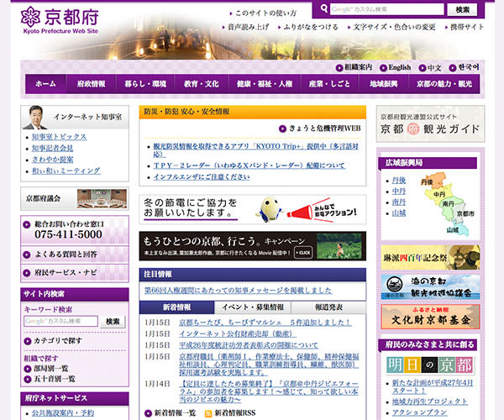The width and height of the screenshot is (504, 420).
Task: Click the 京都府議会 assembly banner
Action: click(x=75, y=198)
